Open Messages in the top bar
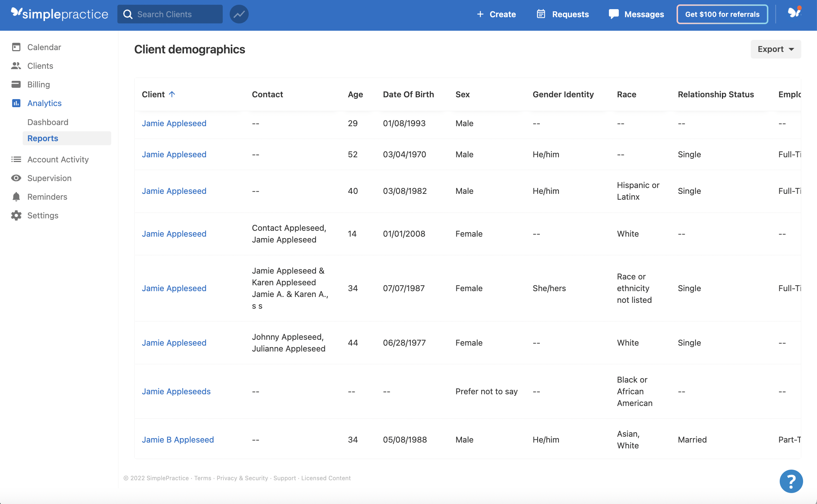Screen dimensions: 817x504 (x=636, y=14)
